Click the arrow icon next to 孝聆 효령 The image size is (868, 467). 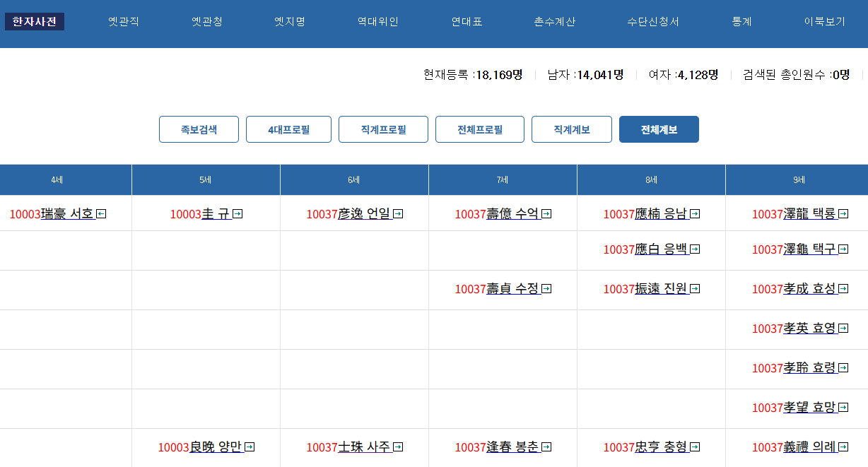click(843, 368)
